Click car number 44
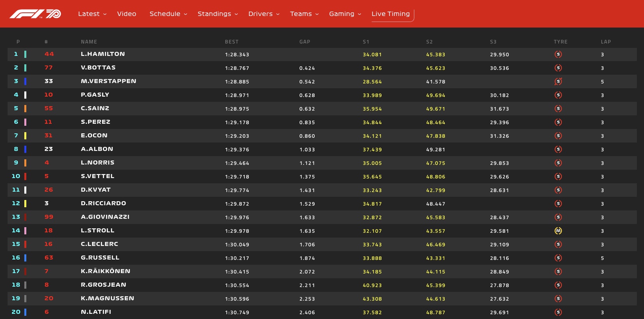644x319 pixels. [49, 54]
